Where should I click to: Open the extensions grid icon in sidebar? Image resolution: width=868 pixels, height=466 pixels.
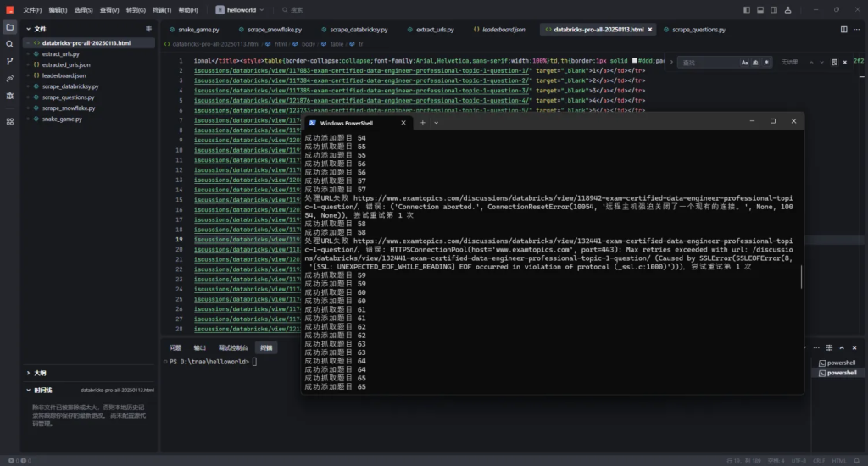pos(9,121)
